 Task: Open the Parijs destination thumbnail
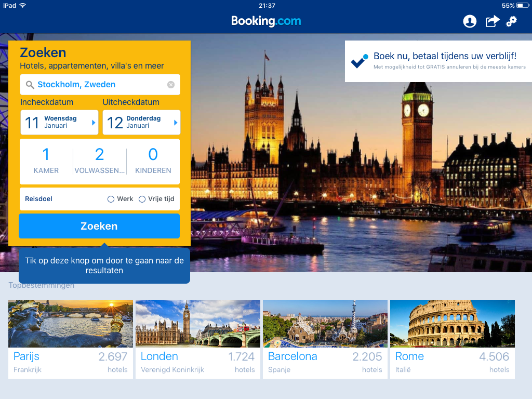click(71, 339)
